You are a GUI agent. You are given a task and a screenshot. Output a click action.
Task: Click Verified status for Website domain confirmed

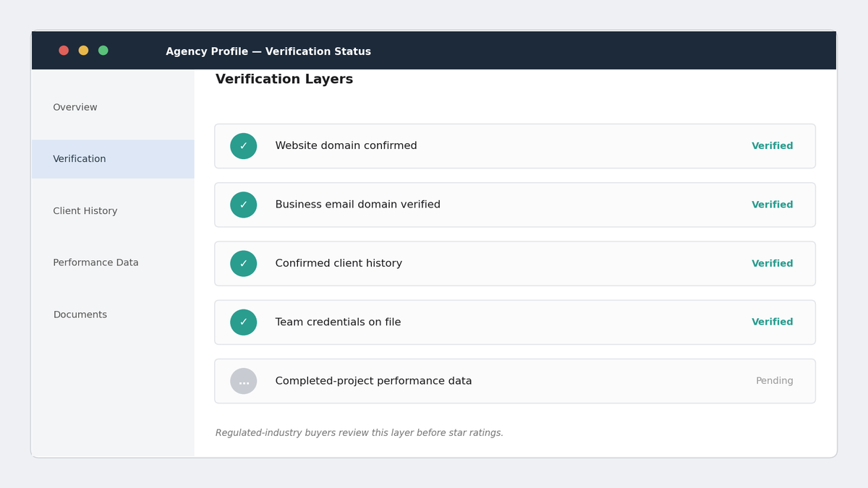(x=772, y=146)
